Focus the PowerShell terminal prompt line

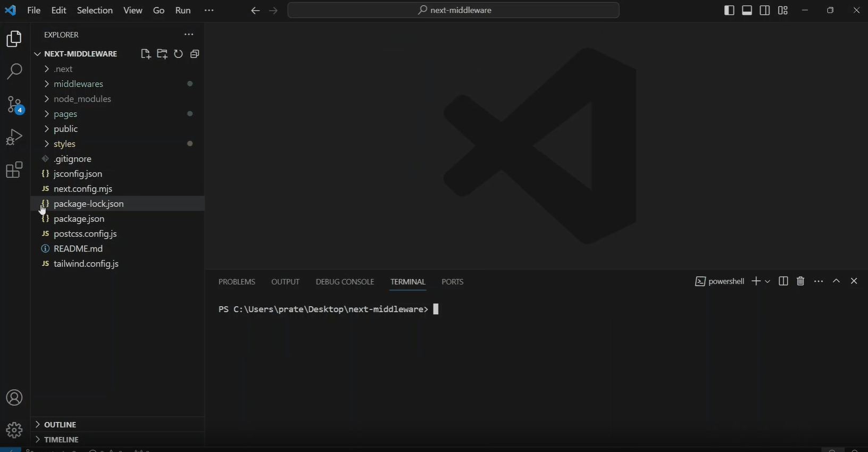329,309
